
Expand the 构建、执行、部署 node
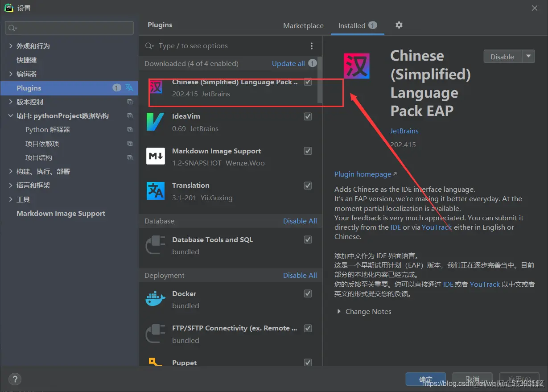coord(11,171)
